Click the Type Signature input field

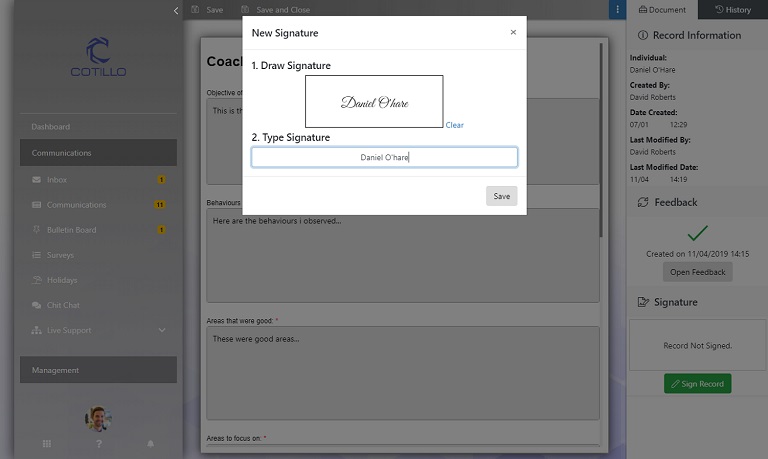coord(384,157)
